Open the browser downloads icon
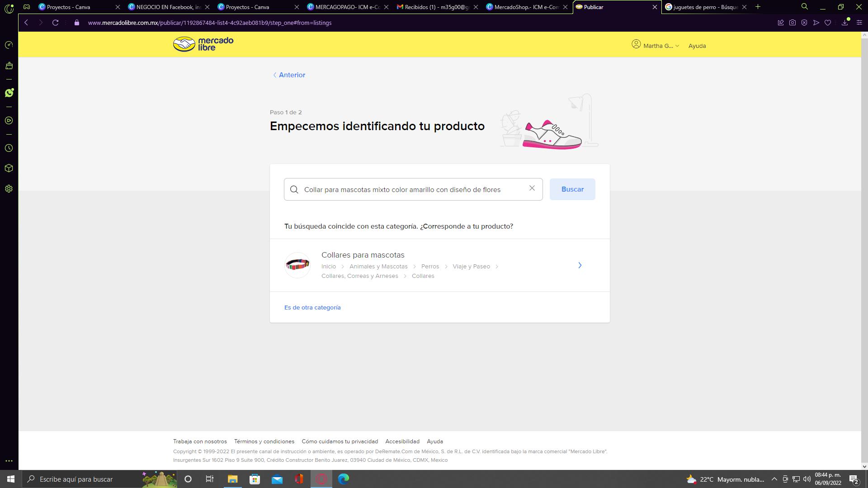This screenshot has height=488, width=868. click(x=844, y=23)
